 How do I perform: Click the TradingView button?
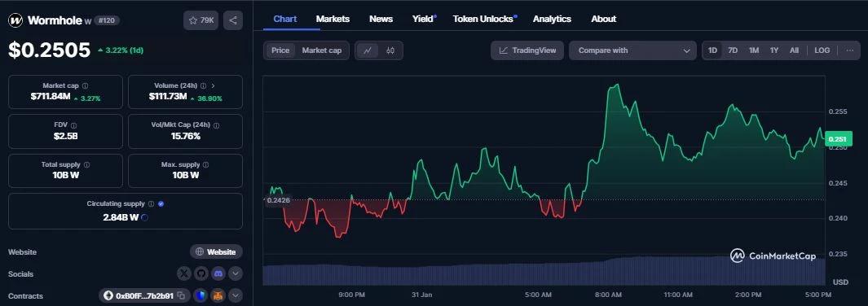click(x=527, y=50)
